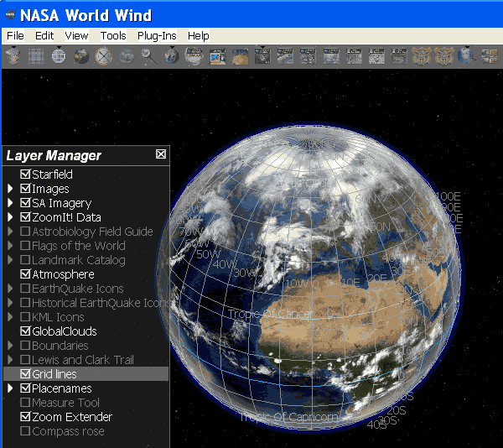The height and width of the screenshot is (448, 503).
Task: Enable the Boundaries layer checkbox
Action: coord(25,346)
